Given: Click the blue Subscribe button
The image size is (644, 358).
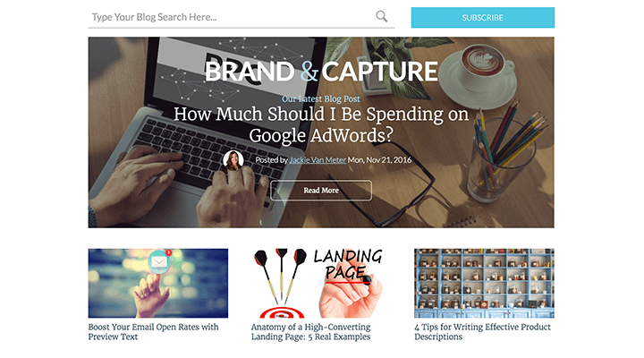Looking at the screenshot, I should pyautogui.click(x=483, y=18).
